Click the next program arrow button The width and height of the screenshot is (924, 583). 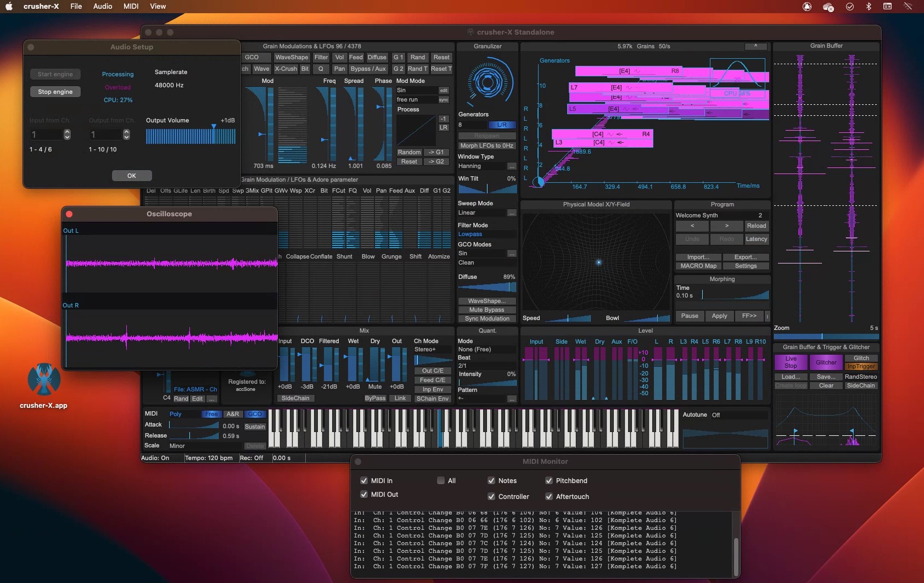726,226
